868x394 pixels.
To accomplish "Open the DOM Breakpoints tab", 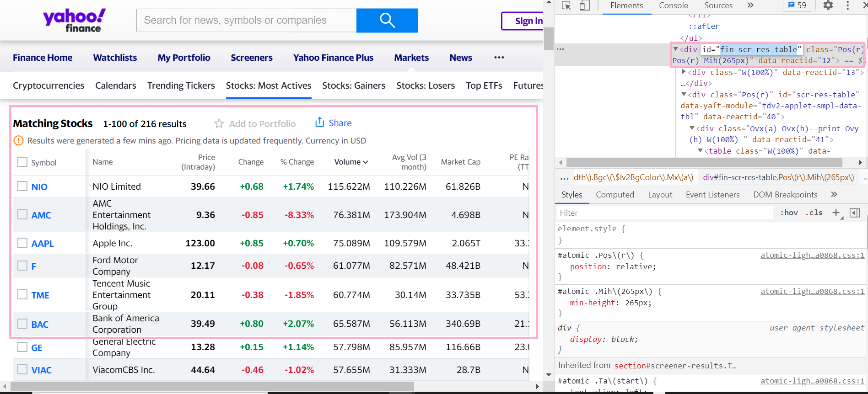I will (x=785, y=195).
